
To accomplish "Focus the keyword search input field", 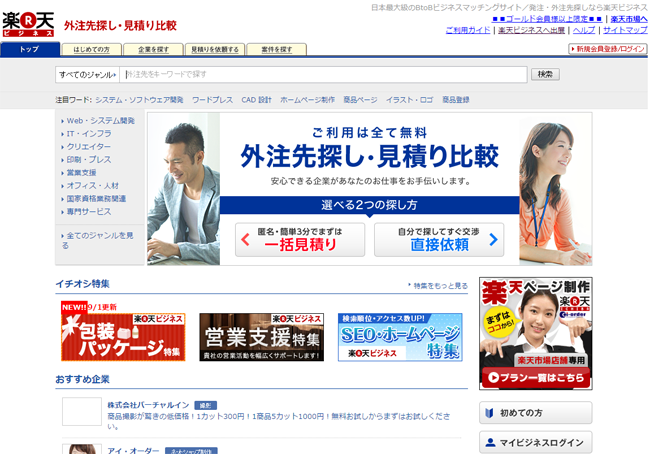I will (x=323, y=75).
